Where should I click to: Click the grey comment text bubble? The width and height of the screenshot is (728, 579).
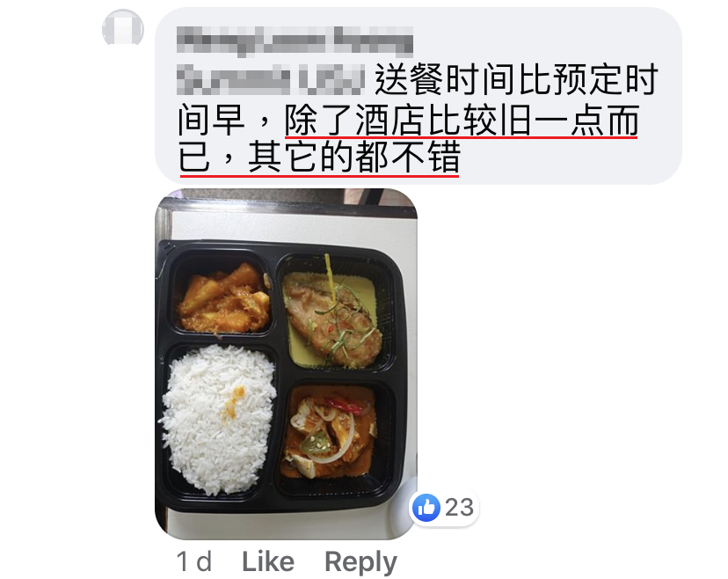[419, 96]
